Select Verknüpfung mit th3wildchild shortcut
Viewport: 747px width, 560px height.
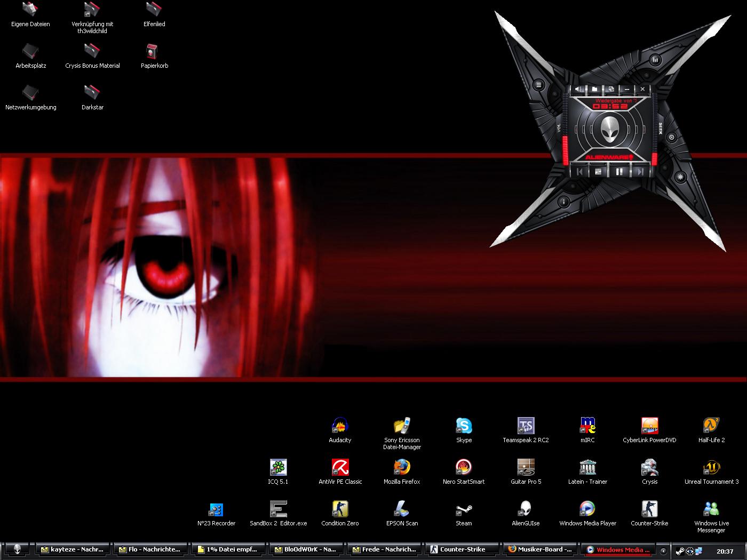(x=92, y=17)
